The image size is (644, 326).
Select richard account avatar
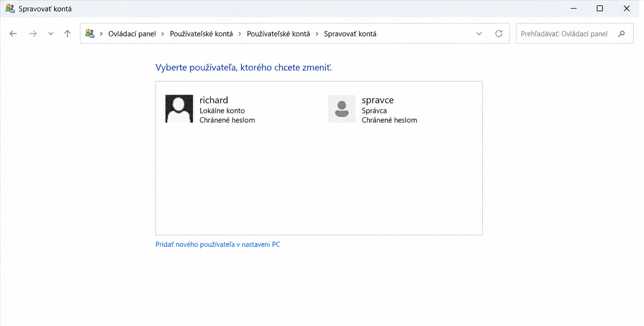[179, 109]
